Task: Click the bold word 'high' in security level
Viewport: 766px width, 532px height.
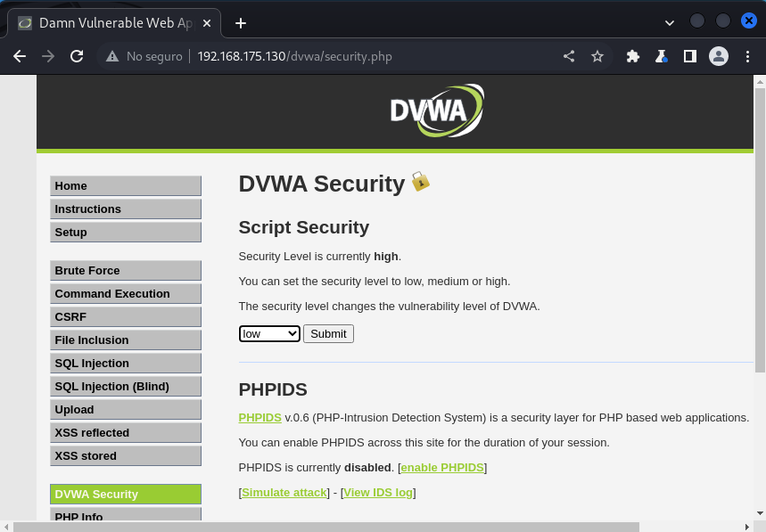Action: pos(386,257)
